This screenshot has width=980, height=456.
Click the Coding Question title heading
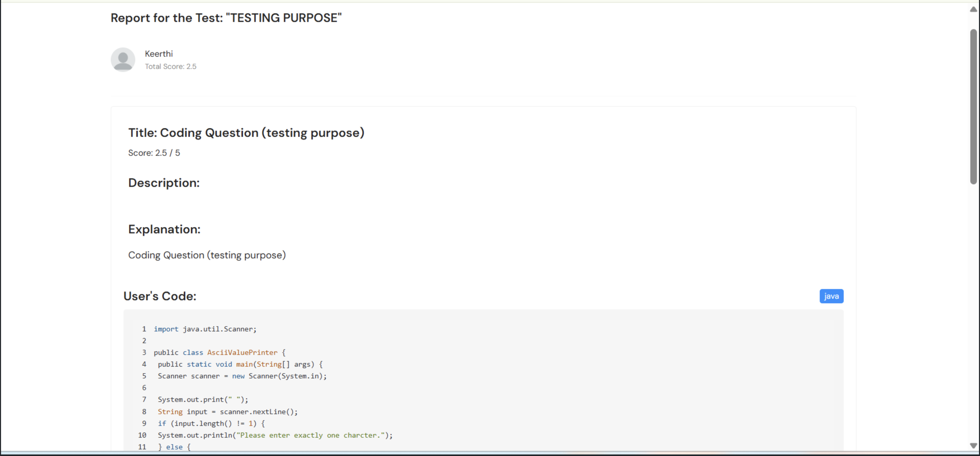tap(246, 133)
